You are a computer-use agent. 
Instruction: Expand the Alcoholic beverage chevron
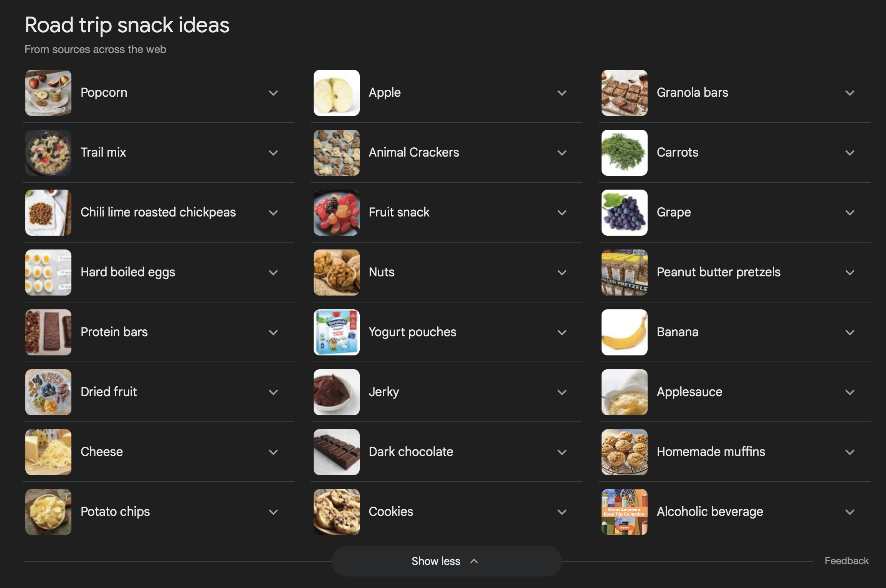[x=850, y=512]
